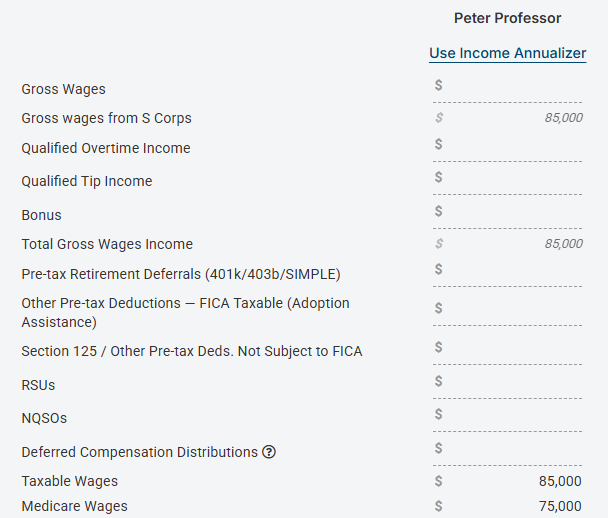The height and width of the screenshot is (518, 608).
Task: Select the RSUs amount input field
Action: (x=508, y=385)
